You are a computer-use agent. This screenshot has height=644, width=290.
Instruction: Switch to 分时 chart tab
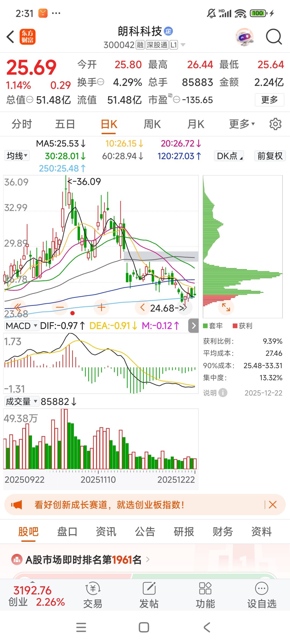click(21, 124)
